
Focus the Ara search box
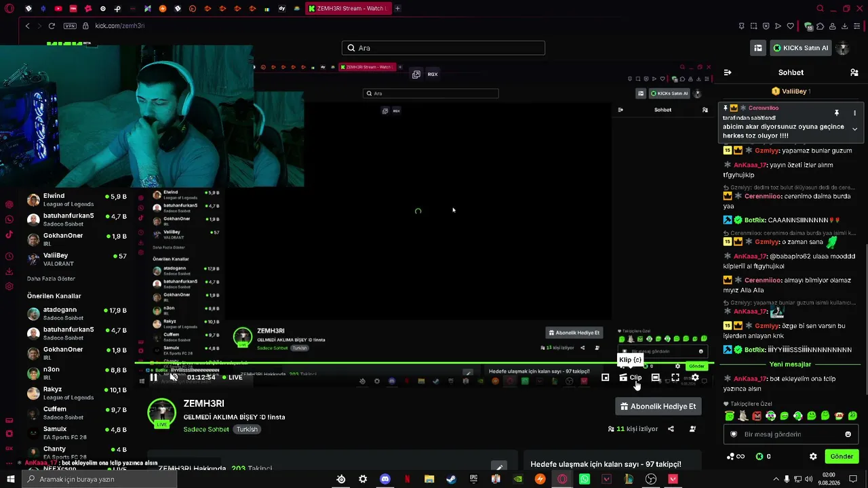443,48
